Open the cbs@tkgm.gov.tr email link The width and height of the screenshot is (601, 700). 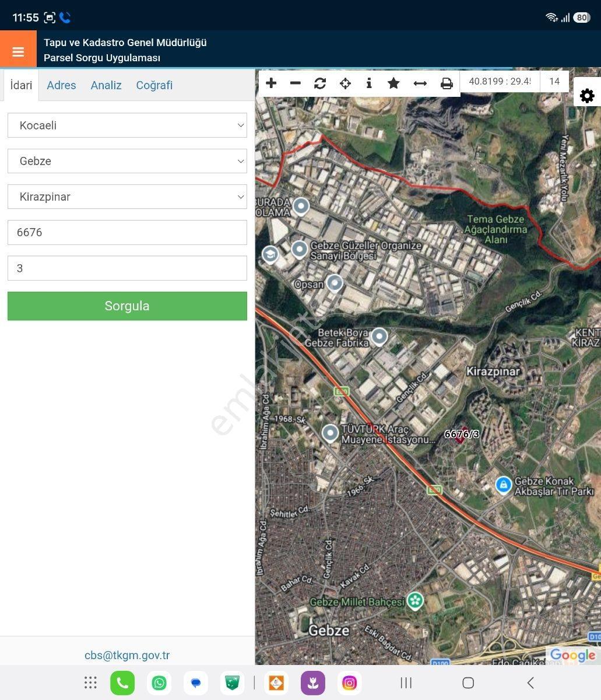click(x=127, y=655)
